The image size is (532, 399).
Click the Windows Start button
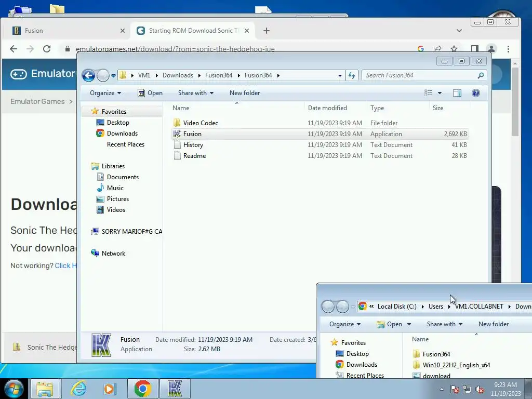(x=14, y=389)
